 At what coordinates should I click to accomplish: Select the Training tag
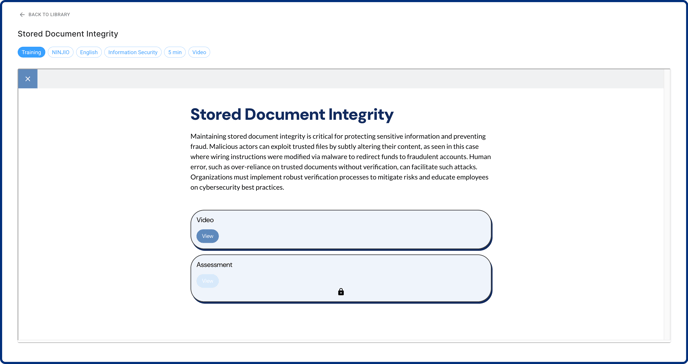point(31,52)
